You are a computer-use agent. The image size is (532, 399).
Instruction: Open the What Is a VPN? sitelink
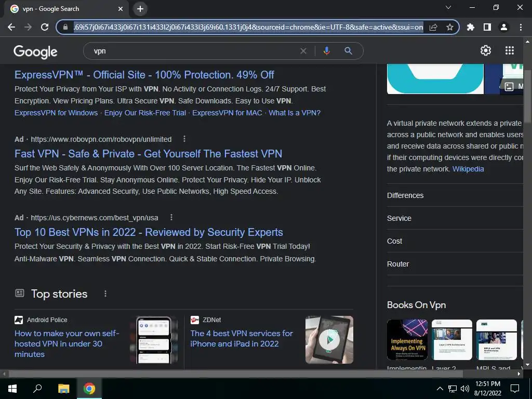(295, 113)
